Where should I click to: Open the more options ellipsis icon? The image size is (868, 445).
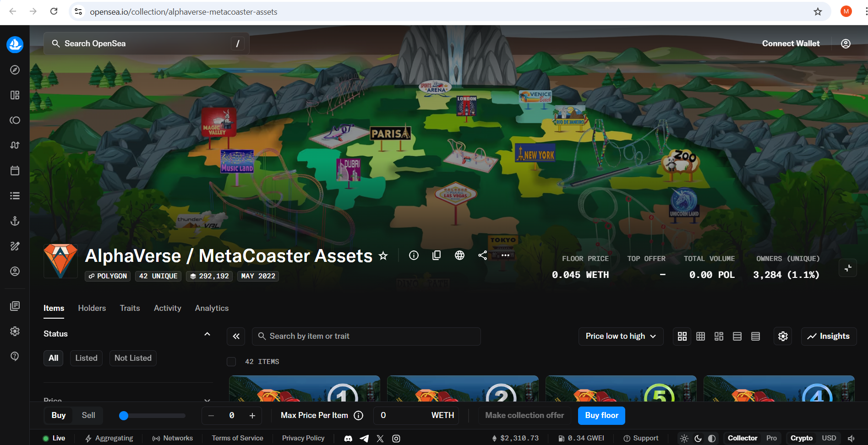point(505,255)
